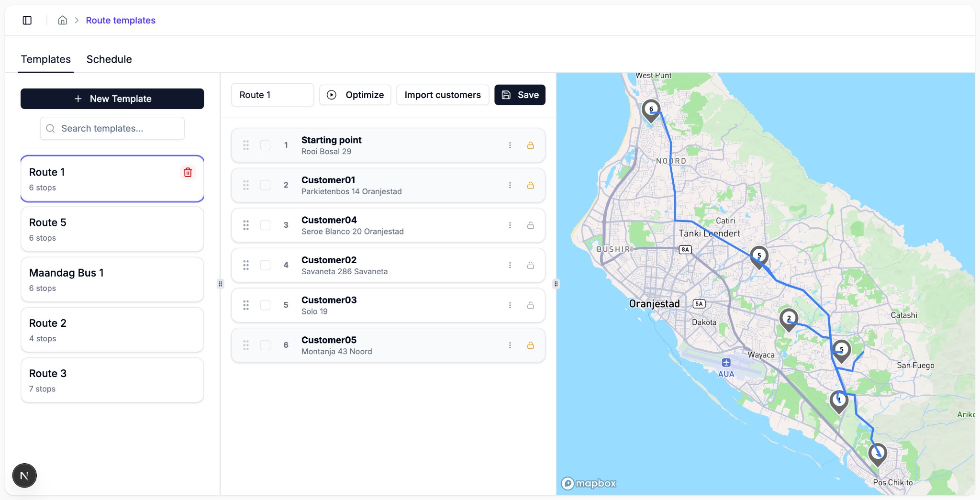The image size is (980, 500).
Task: Click the Mapbox logo
Action: [x=588, y=483]
